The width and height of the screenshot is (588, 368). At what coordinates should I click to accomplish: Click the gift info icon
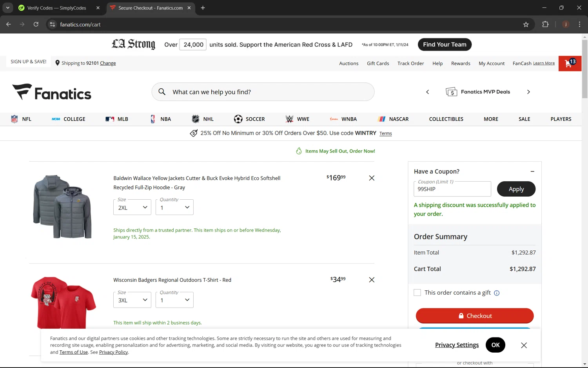pos(497,293)
